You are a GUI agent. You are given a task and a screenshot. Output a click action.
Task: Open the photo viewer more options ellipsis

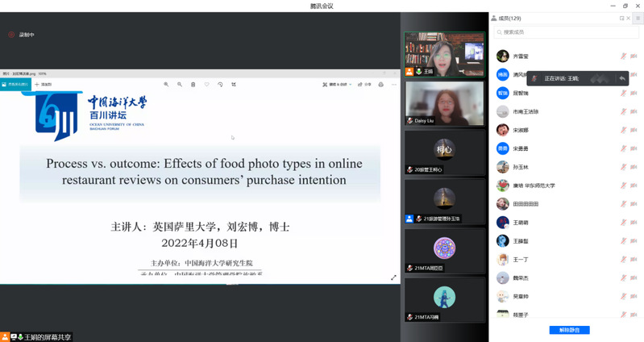[x=395, y=84]
